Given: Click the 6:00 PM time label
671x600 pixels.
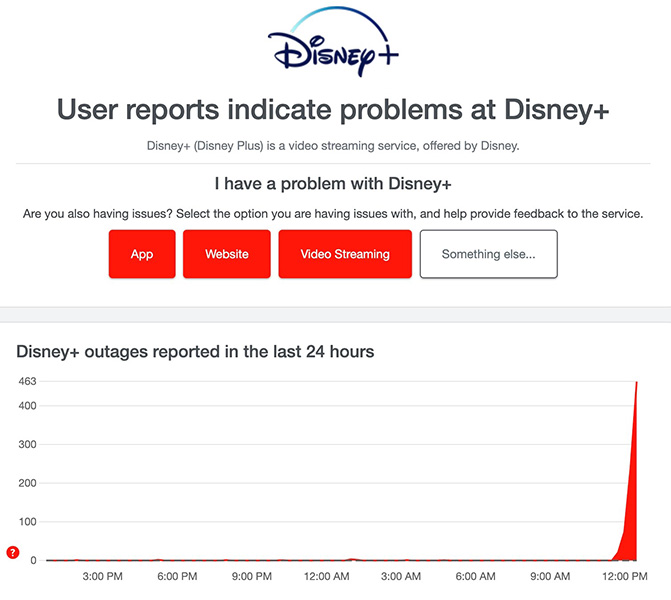Looking at the screenshot, I should click(x=177, y=577).
